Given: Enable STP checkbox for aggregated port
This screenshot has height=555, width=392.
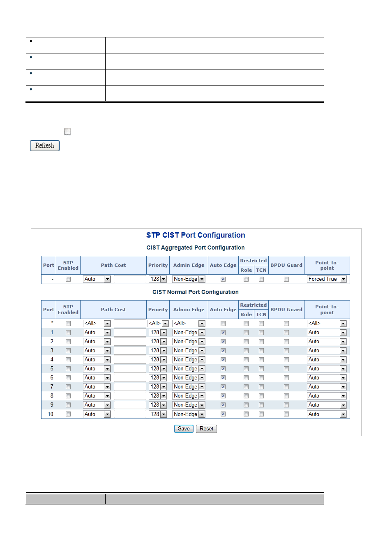Looking at the screenshot, I should (68, 279).
